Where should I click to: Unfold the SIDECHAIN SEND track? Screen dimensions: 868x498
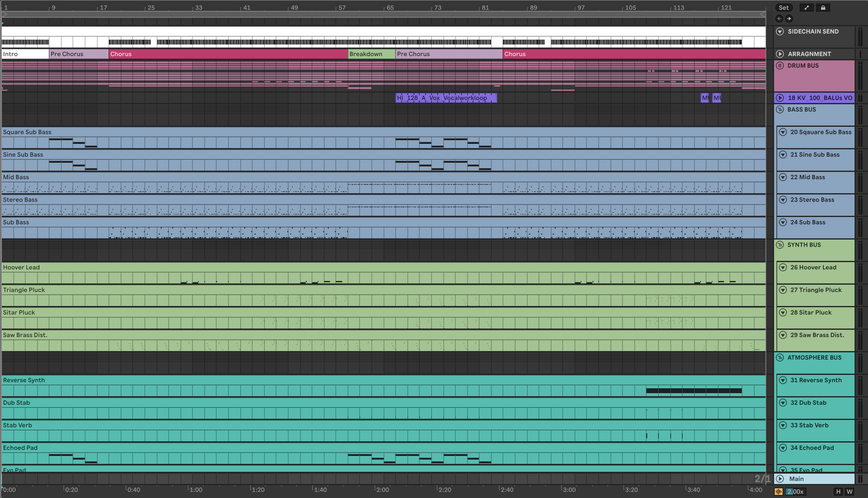780,31
